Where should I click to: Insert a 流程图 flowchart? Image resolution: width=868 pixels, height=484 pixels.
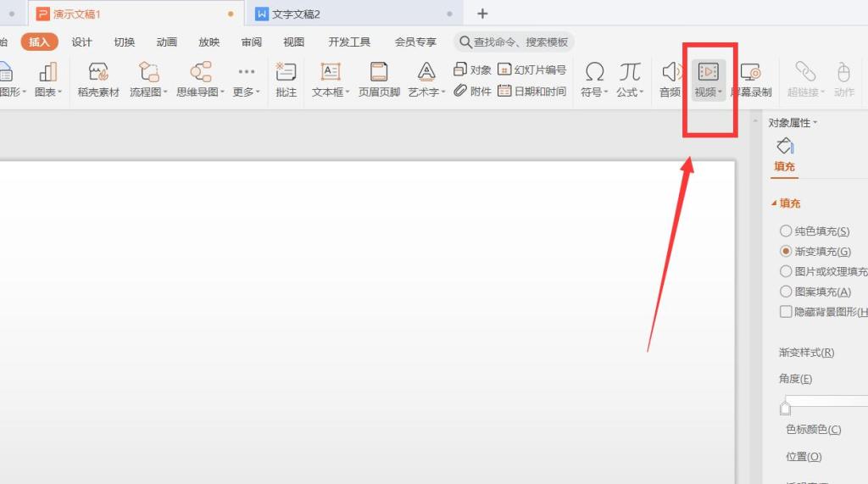click(148, 80)
